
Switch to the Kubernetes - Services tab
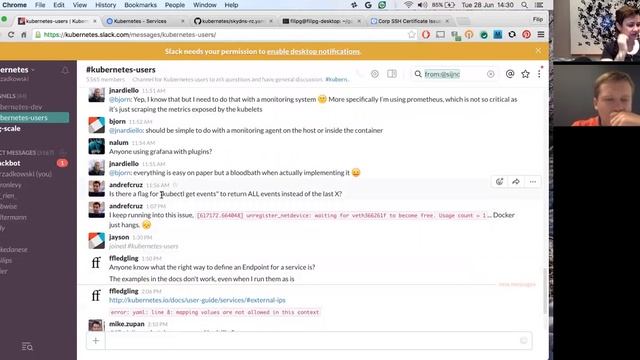coord(145,21)
